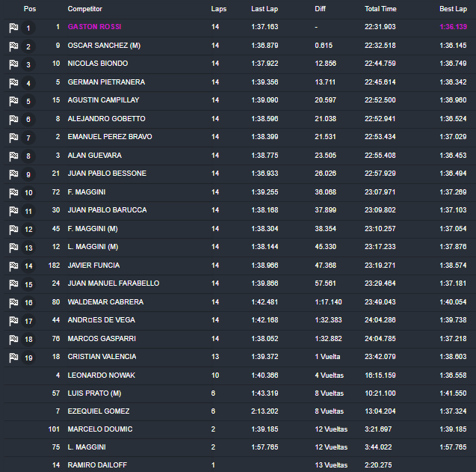This screenshot has width=476, height=472.
Task: Click best lap 1:57.765
Action: point(454,447)
